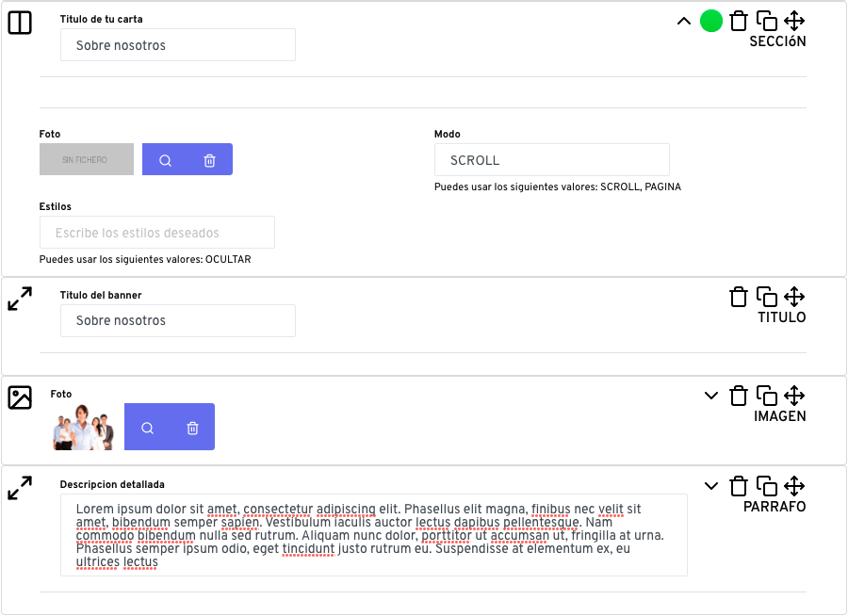Expand the PARRAFO block chevron
This screenshot has height=616, width=848.
(x=711, y=486)
